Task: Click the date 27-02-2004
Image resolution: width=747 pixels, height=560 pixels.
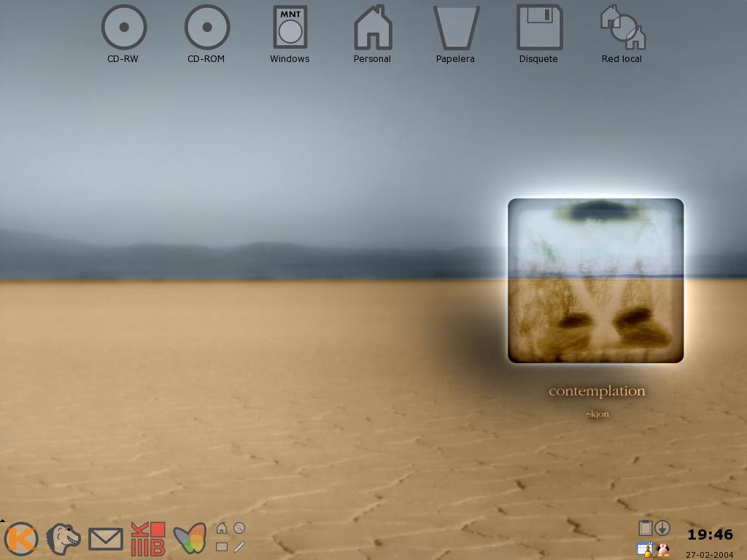Action: (x=709, y=555)
